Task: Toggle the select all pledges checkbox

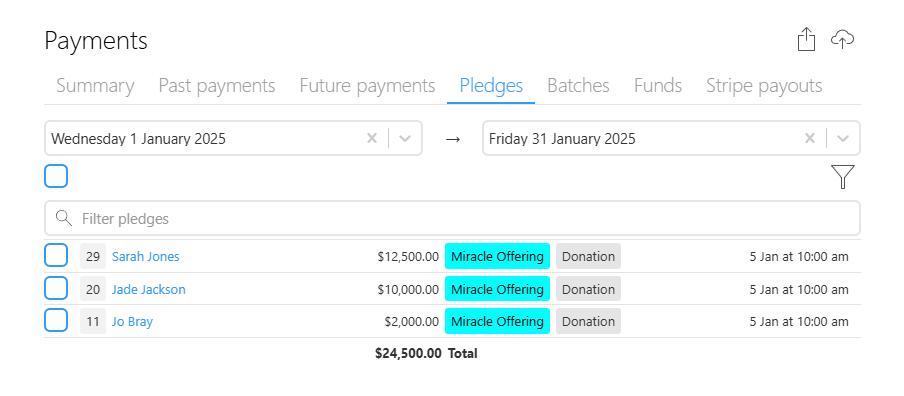Action: [x=56, y=176]
